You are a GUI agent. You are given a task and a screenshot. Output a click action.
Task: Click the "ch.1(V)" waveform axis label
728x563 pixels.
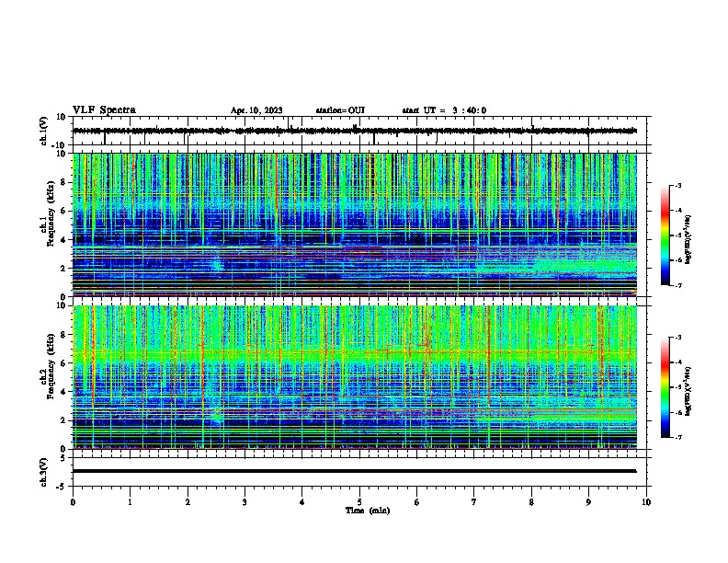pyautogui.click(x=44, y=131)
